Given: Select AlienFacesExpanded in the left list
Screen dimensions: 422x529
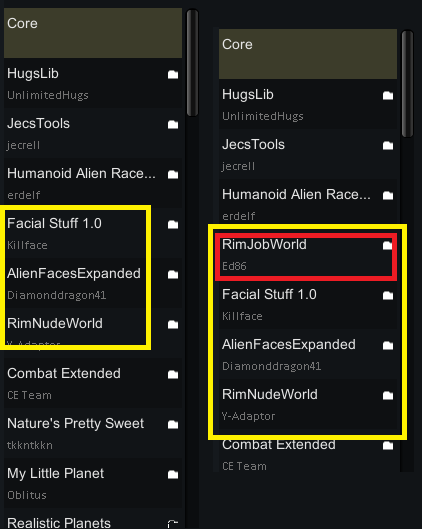Looking at the screenshot, I should click(93, 283).
